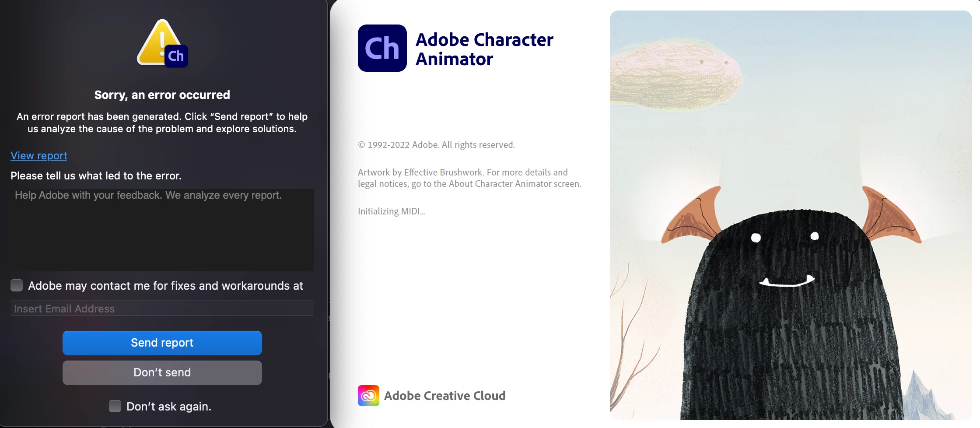Click the Adobe Creative Cloud rainbow icon
This screenshot has height=428, width=980.
point(368,396)
